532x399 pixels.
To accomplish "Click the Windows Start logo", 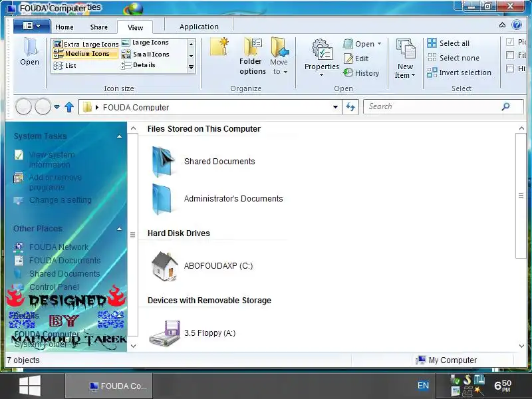I will (30, 386).
